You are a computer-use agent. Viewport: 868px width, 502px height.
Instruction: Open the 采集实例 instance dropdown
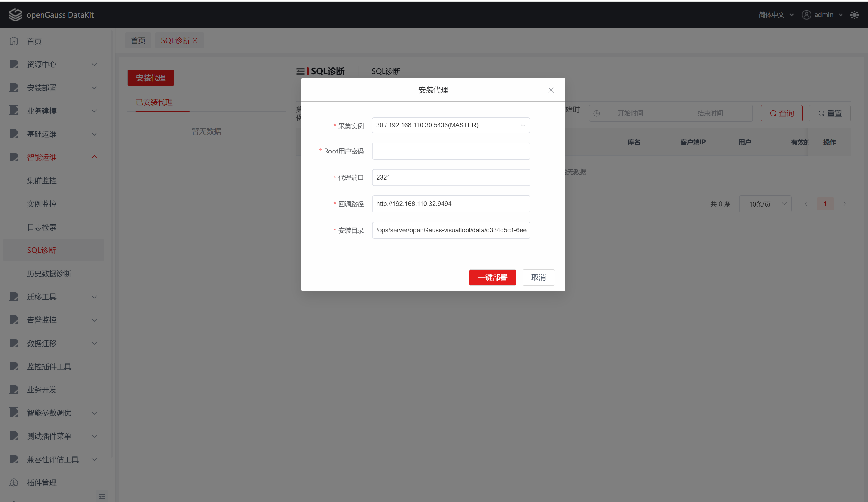point(450,125)
